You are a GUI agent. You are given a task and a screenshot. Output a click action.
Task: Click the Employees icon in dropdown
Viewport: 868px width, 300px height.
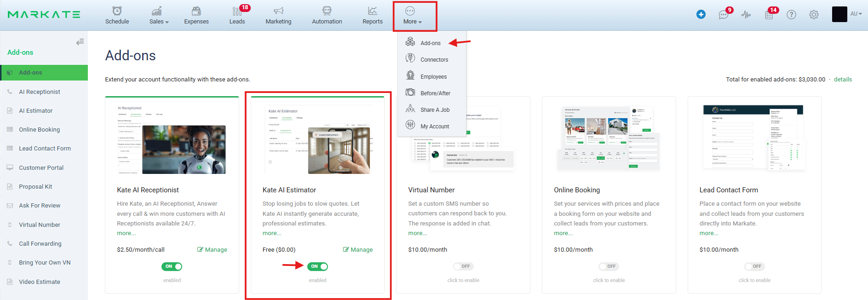pos(410,75)
